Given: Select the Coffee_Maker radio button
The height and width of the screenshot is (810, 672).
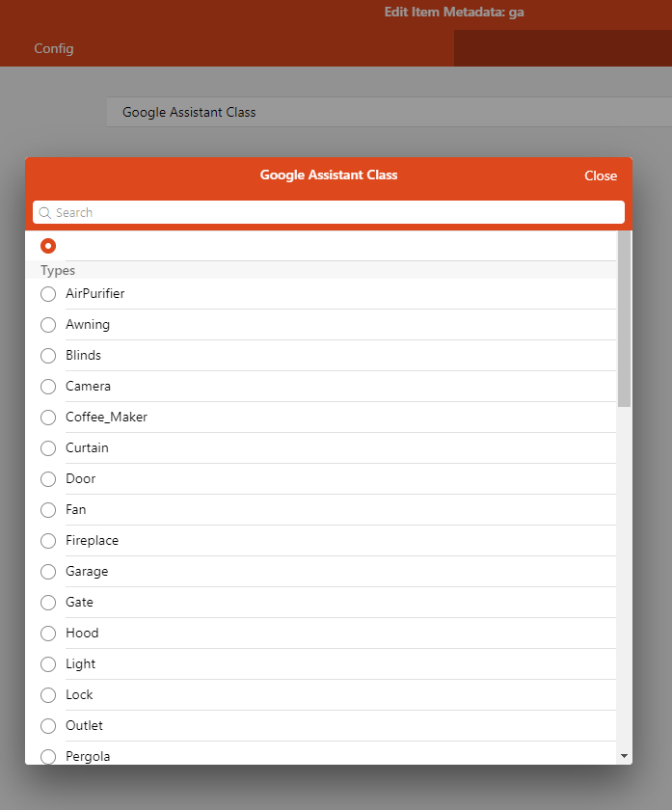Looking at the screenshot, I should [x=48, y=418].
